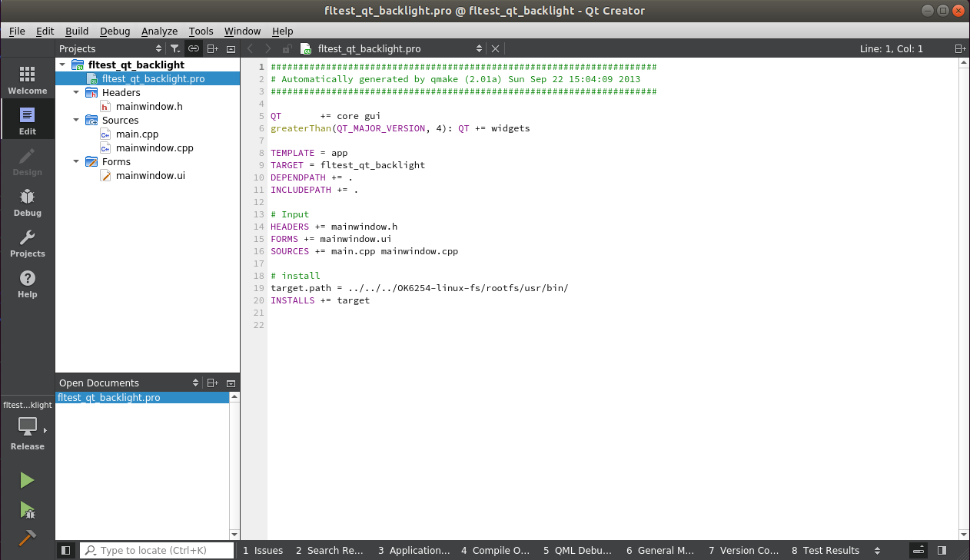This screenshot has width=970, height=560.
Task: Toggle the left sidebar visibility
Action: [65, 550]
